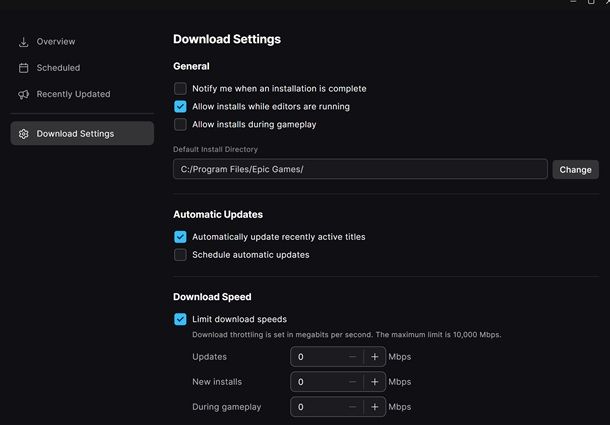
Task: Untick the Limit download speeds checkbox
Action: pos(180,319)
